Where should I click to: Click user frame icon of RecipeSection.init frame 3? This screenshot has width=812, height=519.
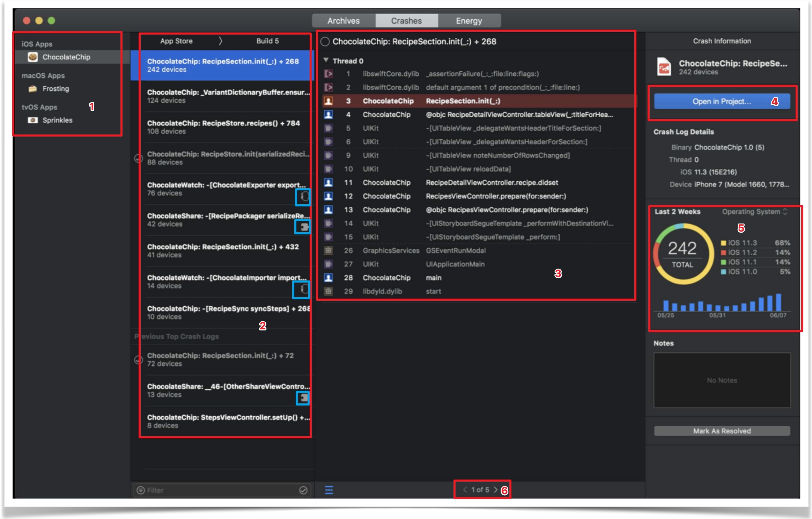[x=328, y=101]
